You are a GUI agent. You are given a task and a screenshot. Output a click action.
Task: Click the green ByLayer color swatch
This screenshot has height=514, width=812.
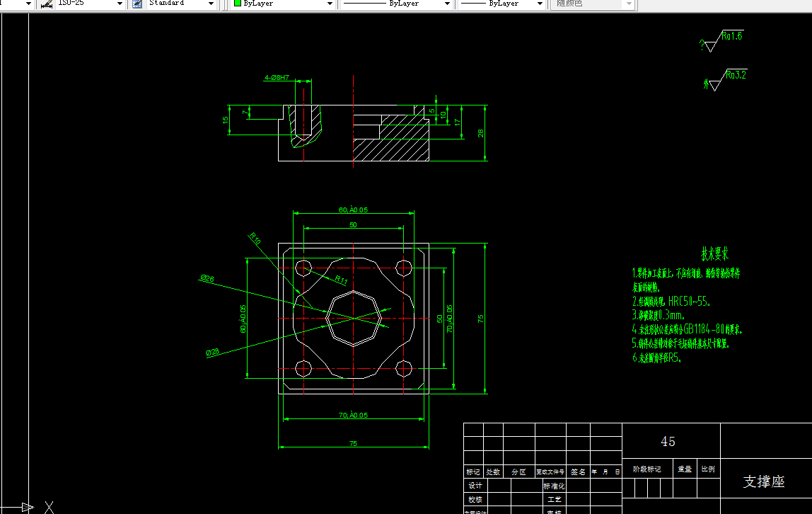pyautogui.click(x=238, y=3)
